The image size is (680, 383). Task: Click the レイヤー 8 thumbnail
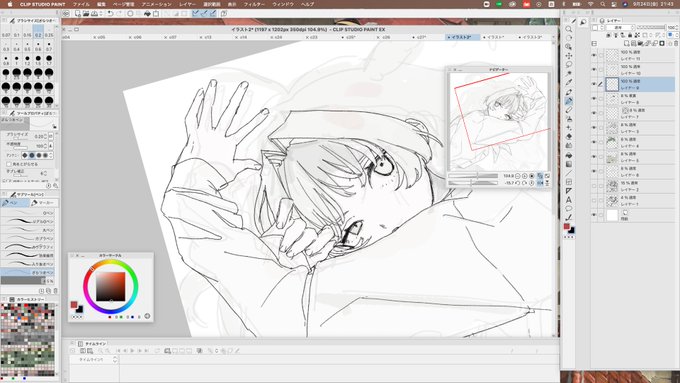(612, 99)
